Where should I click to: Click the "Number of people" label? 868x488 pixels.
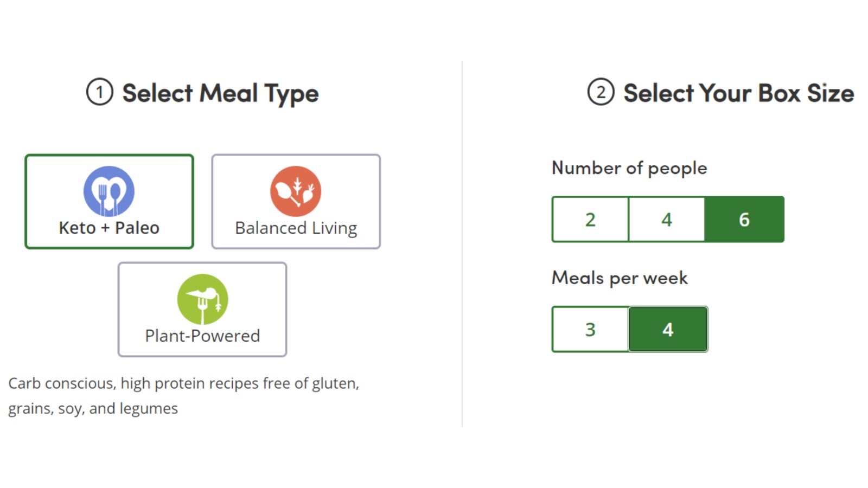pos(629,168)
